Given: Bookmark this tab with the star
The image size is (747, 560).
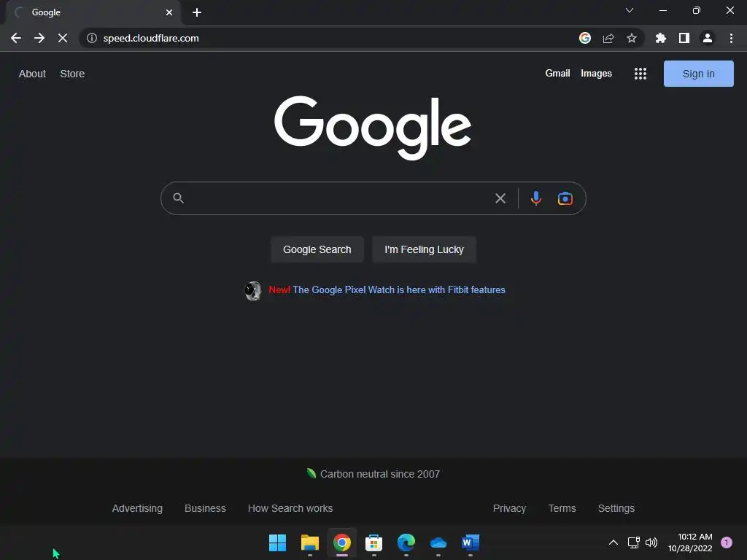Looking at the screenshot, I should 632,38.
